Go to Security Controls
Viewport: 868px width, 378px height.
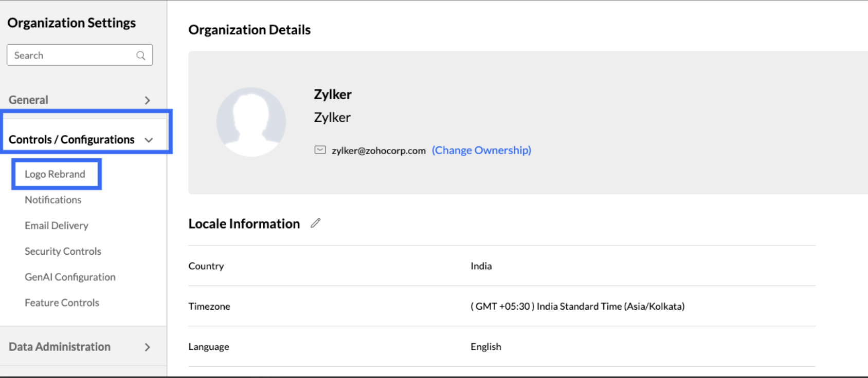click(x=63, y=251)
